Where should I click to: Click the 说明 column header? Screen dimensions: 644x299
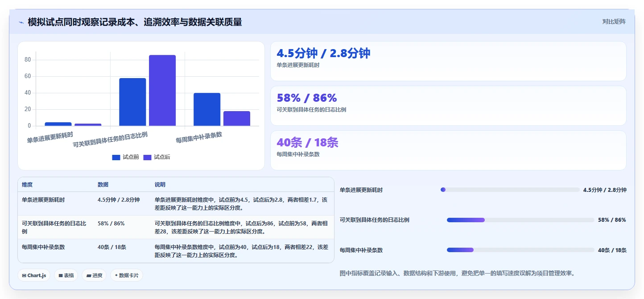pyautogui.click(x=160, y=185)
